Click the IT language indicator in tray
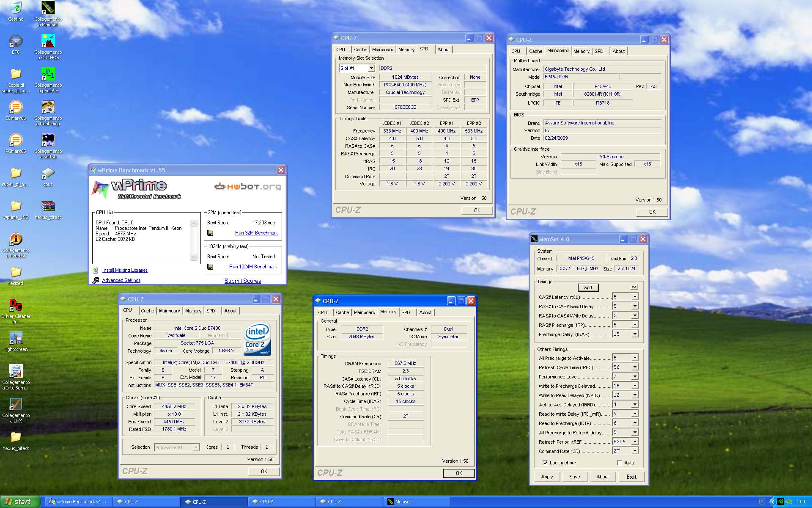The image size is (812, 508). pos(761,502)
